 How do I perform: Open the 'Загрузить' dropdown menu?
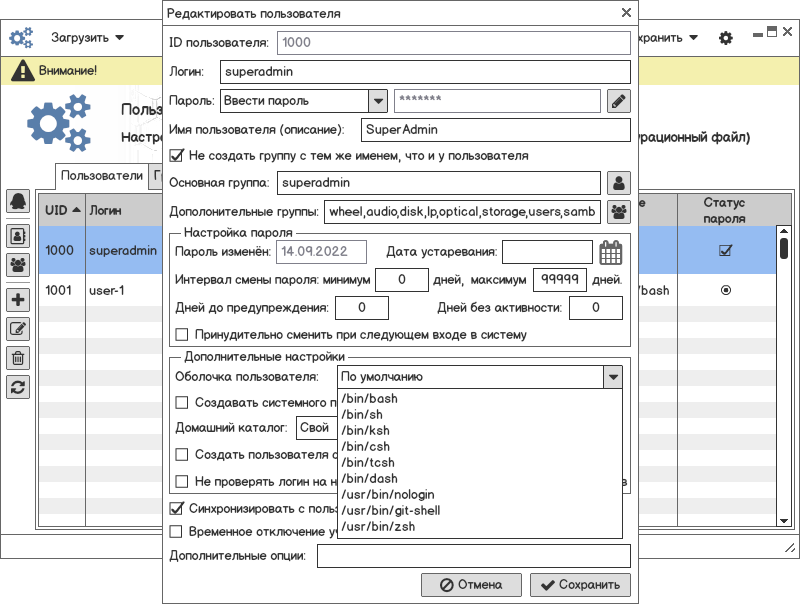coord(87,38)
